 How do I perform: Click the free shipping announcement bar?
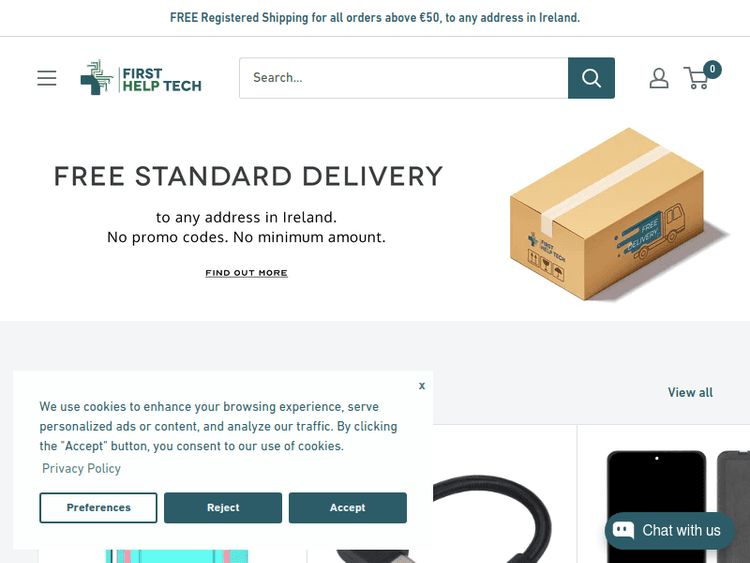click(375, 18)
